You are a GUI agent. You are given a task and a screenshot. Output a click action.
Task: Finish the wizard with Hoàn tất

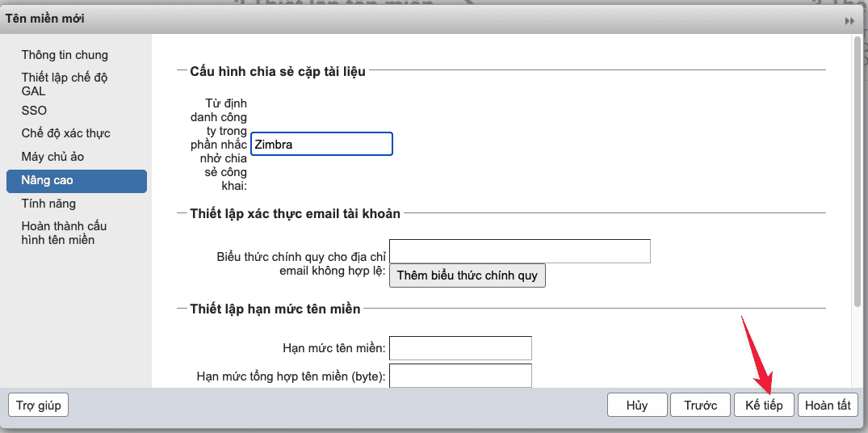pyautogui.click(x=828, y=406)
